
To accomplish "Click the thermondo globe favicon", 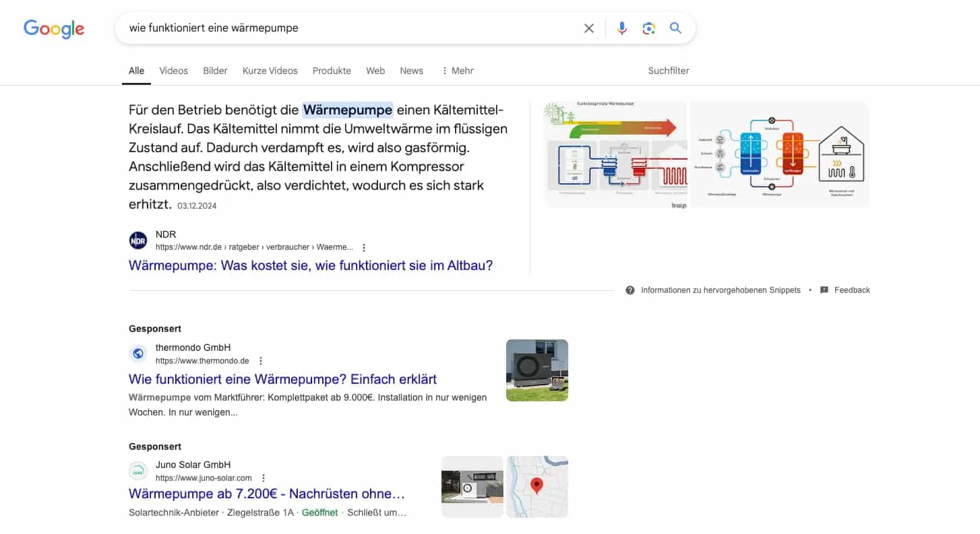I will [138, 354].
